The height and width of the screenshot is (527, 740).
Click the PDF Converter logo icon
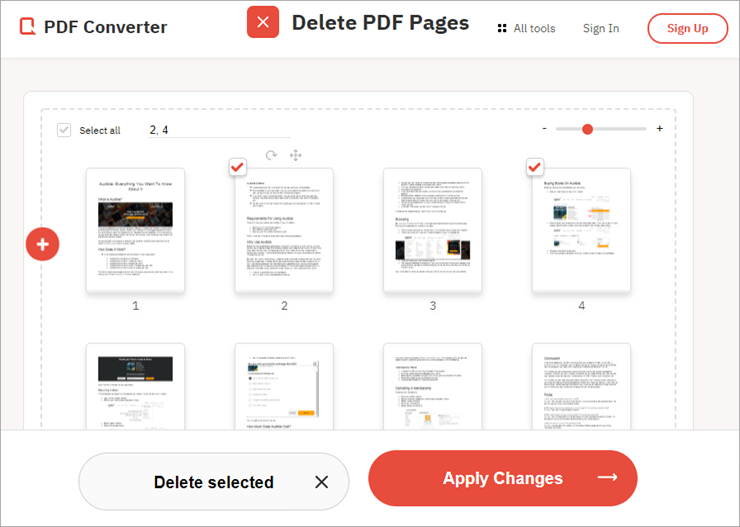29,28
